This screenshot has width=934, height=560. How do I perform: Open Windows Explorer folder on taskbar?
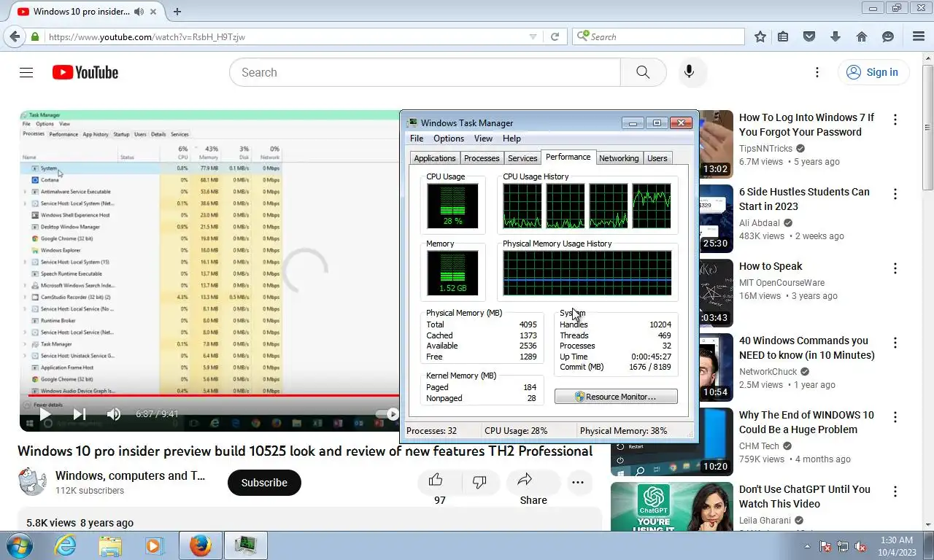pyautogui.click(x=110, y=545)
